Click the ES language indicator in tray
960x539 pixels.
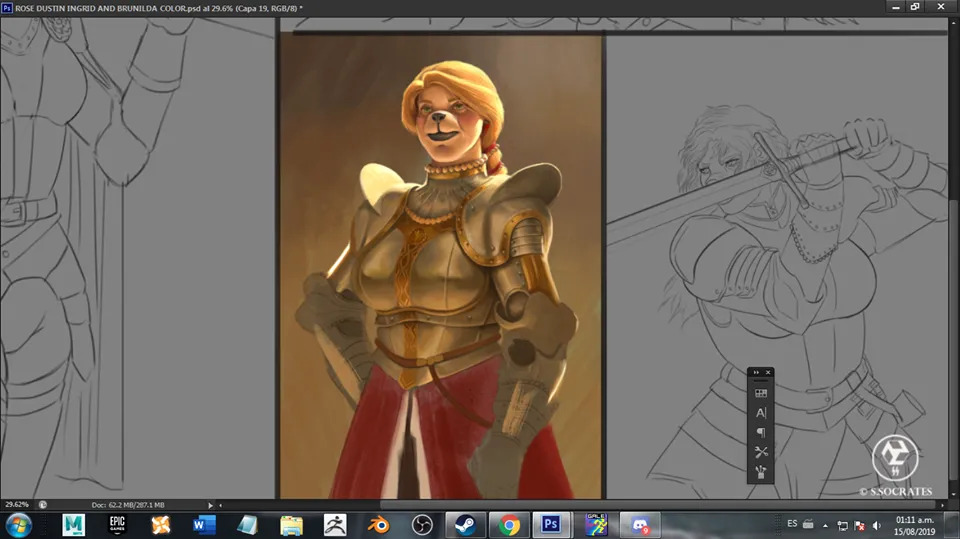[792, 524]
